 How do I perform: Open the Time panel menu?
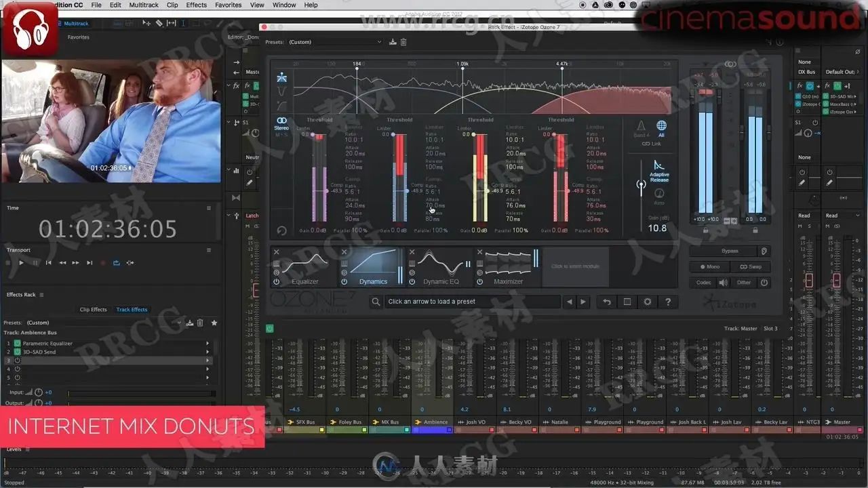pos(209,208)
